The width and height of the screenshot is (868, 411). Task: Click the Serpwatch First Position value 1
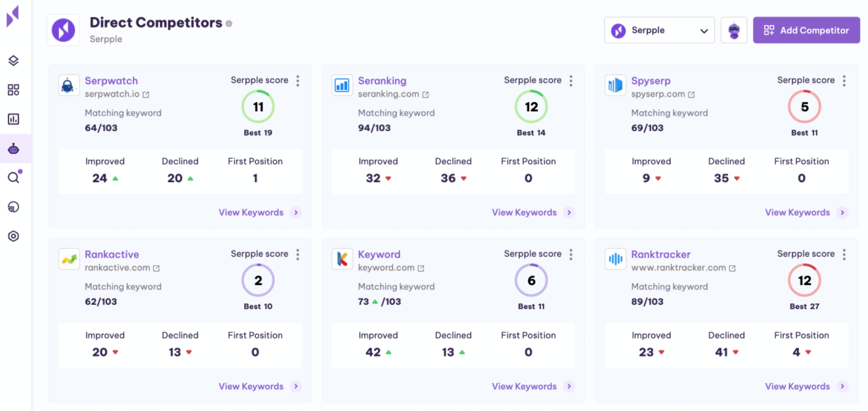click(255, 178)
